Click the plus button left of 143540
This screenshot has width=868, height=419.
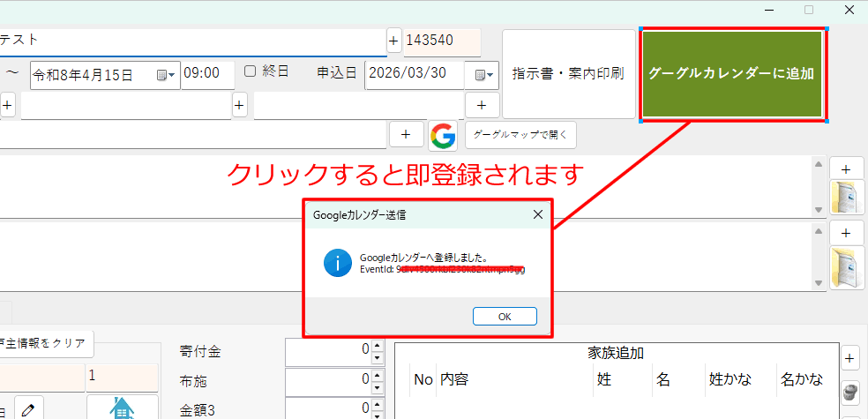click(393, 41)
